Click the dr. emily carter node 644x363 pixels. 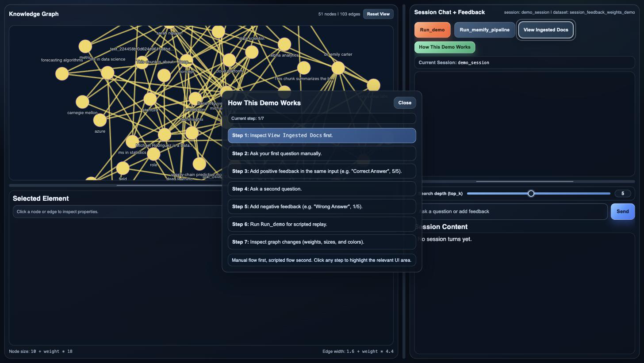pos(338,68)
